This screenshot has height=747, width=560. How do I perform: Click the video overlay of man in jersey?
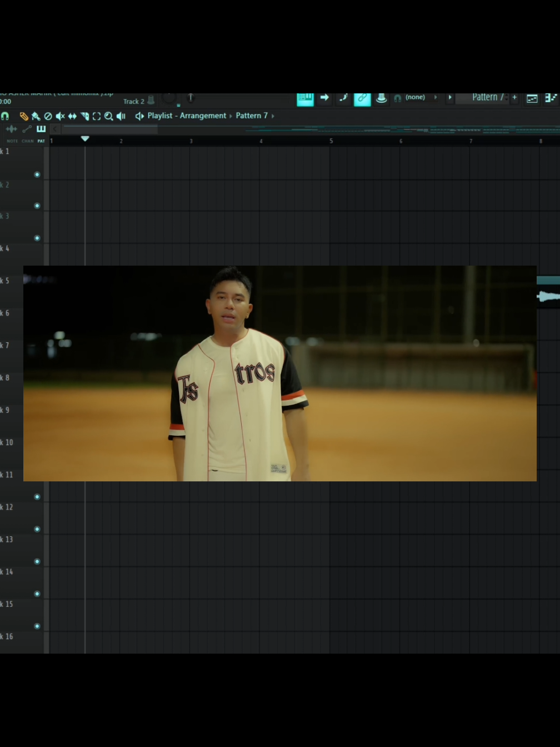[x=280, y=373]
